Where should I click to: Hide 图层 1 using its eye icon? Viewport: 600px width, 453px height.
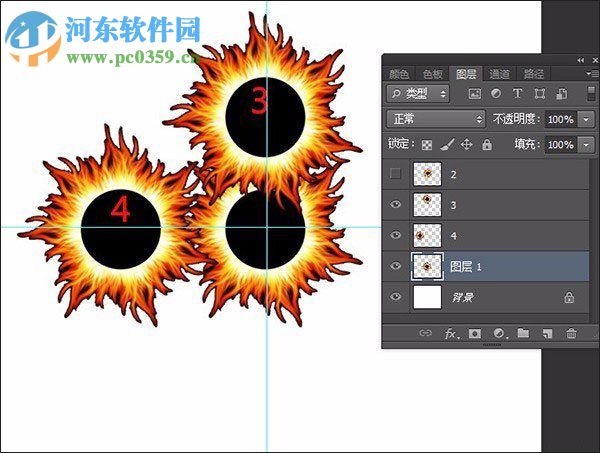[395, 266]
